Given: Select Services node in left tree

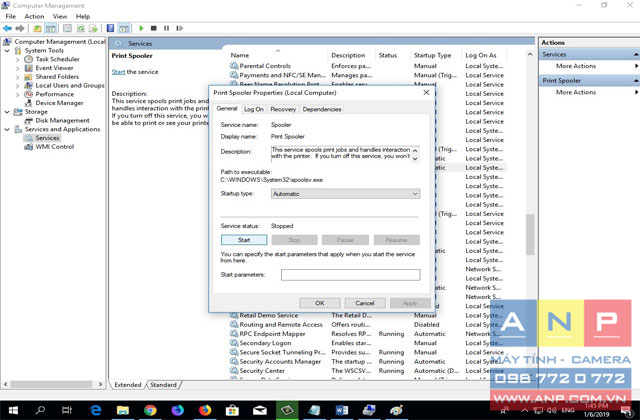Looking at the screenshot, I should click(47, 138).
